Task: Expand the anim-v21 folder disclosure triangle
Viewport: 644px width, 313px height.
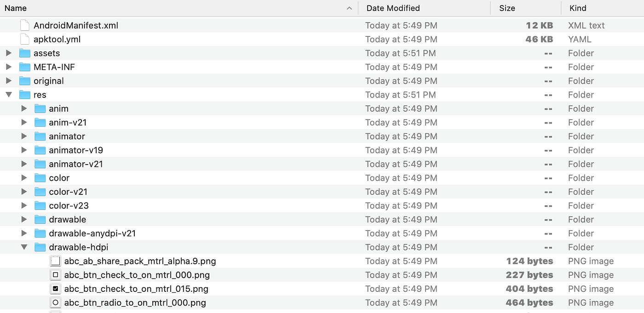Action: (x=24, y=122)
